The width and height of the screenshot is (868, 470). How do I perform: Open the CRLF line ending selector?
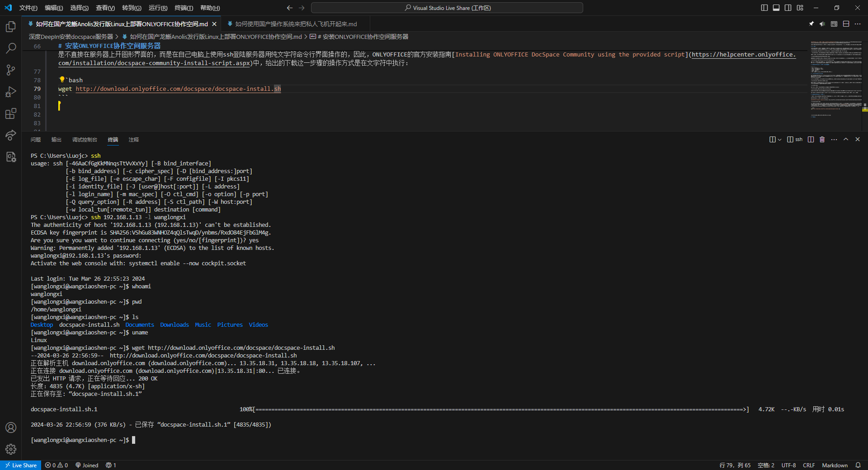[808, 465]
